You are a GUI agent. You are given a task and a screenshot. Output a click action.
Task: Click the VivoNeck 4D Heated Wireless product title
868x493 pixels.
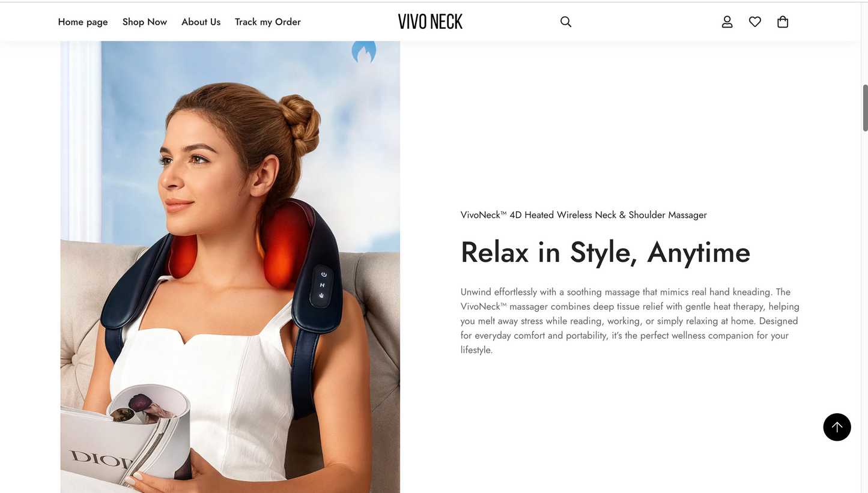point(583,215)
